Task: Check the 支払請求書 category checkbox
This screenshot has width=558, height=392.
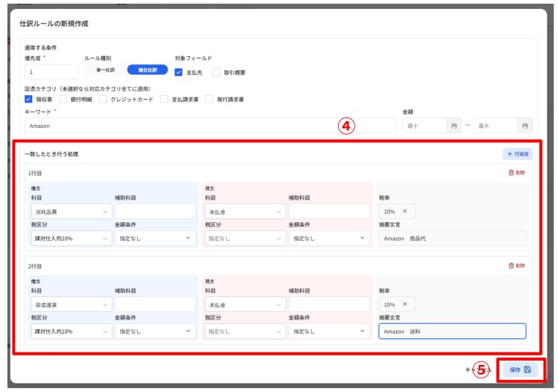Action: pyautogui.click(x=164, y=99)
